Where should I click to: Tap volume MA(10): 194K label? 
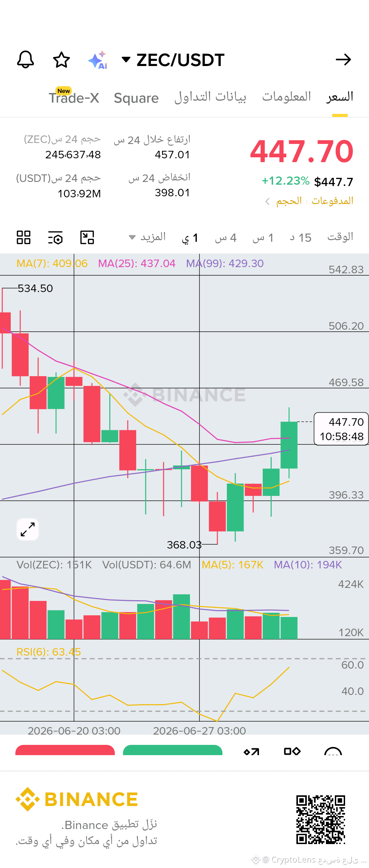click(308, 565)
